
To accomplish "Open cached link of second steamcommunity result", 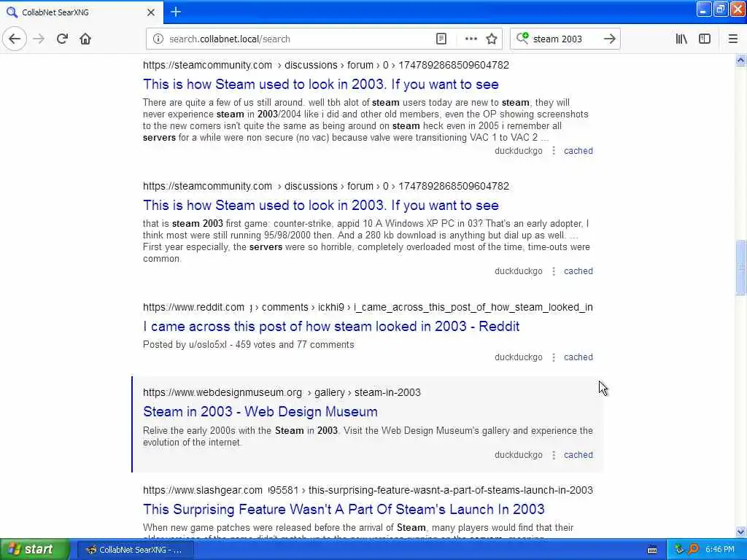I will pos(578,271).
